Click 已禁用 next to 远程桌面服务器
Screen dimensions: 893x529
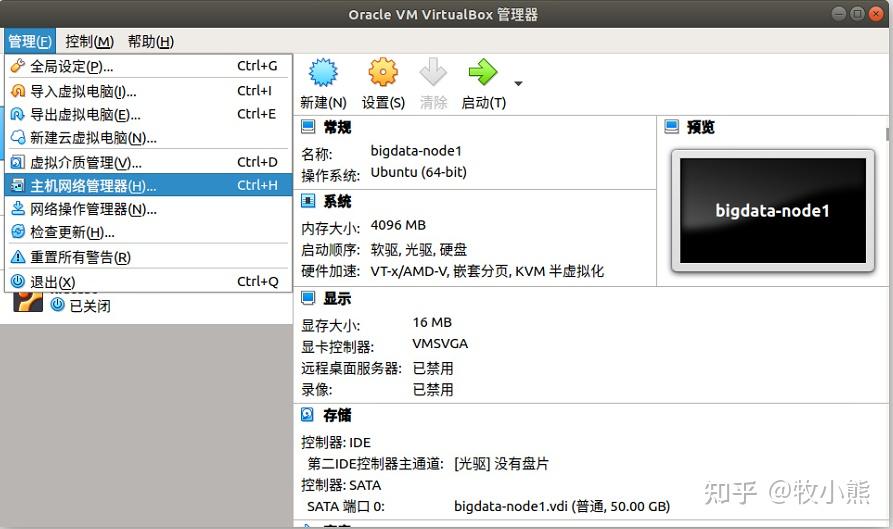pyautogui.click(x=433, y=368)
